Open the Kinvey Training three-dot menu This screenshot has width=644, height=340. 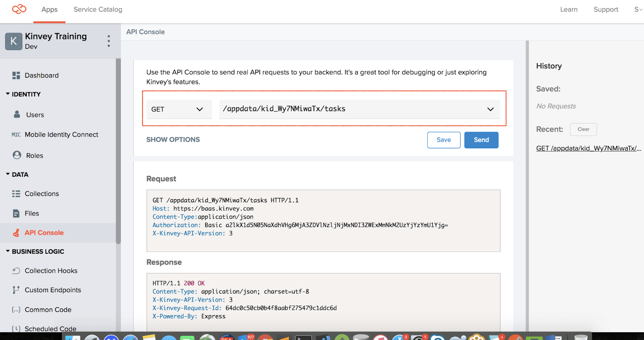point(109,41)
